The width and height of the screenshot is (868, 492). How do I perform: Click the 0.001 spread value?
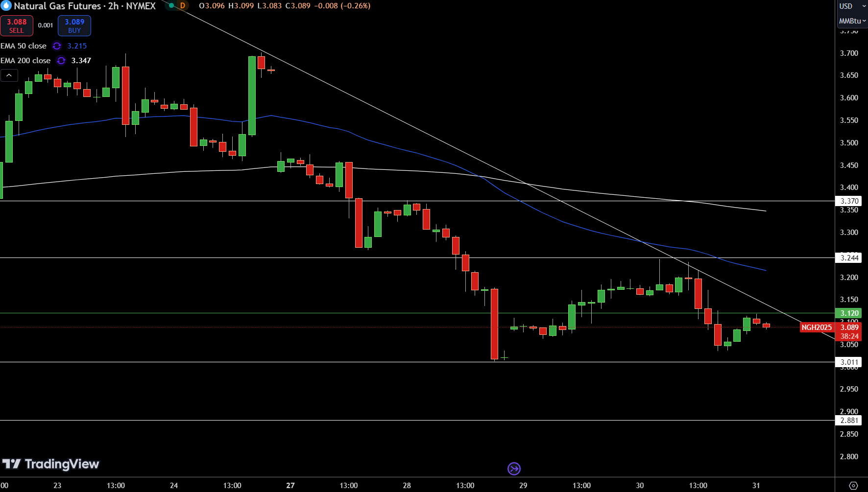point(46,25)
